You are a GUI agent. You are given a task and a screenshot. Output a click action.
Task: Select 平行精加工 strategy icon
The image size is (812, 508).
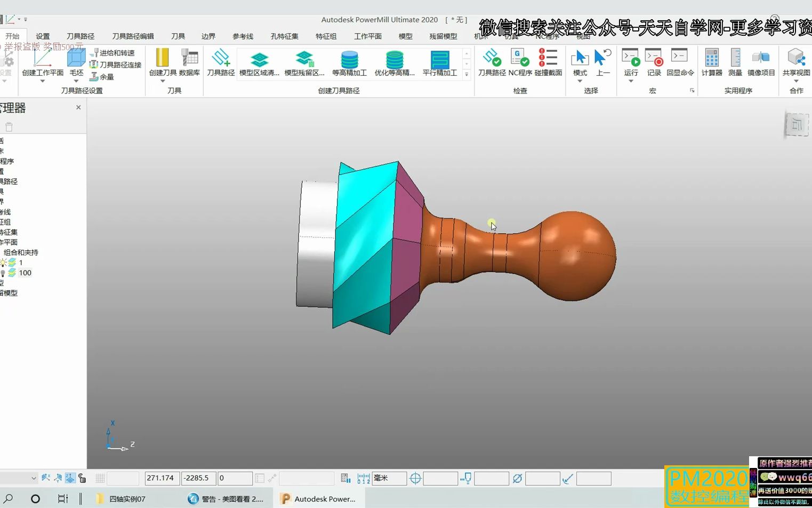coord(440,59)
